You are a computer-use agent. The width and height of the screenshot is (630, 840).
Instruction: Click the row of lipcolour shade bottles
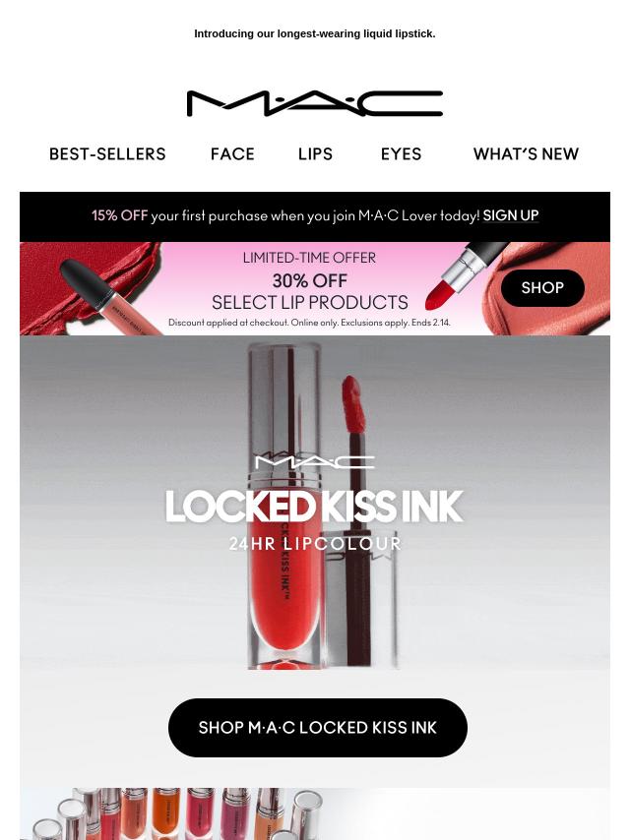coord(171,813)
